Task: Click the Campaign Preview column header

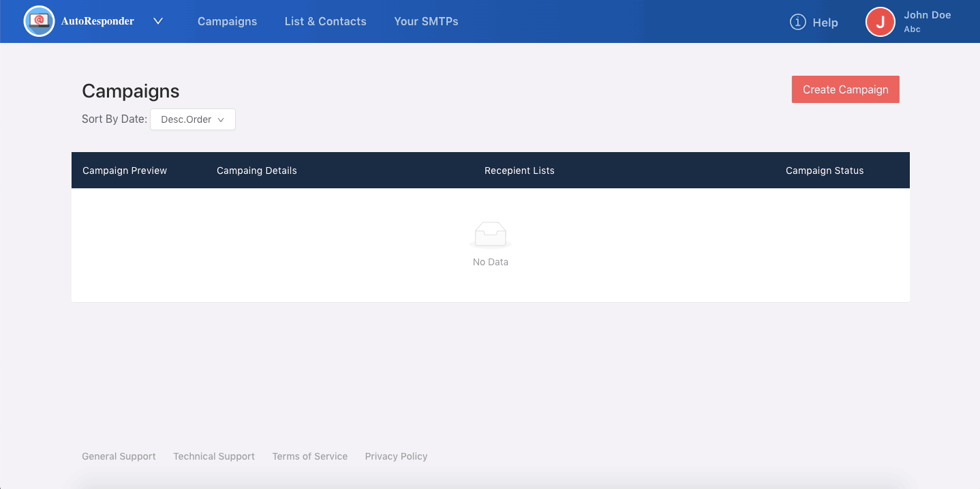Action: click(125, 171)
